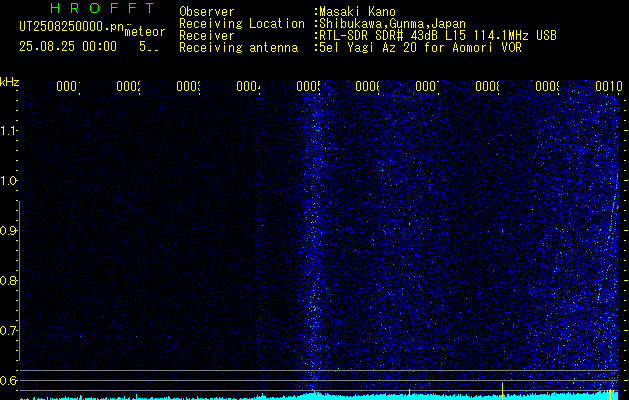
Task: Click the 0.7 frequency axis label
Action: click(x=8, y=330)
